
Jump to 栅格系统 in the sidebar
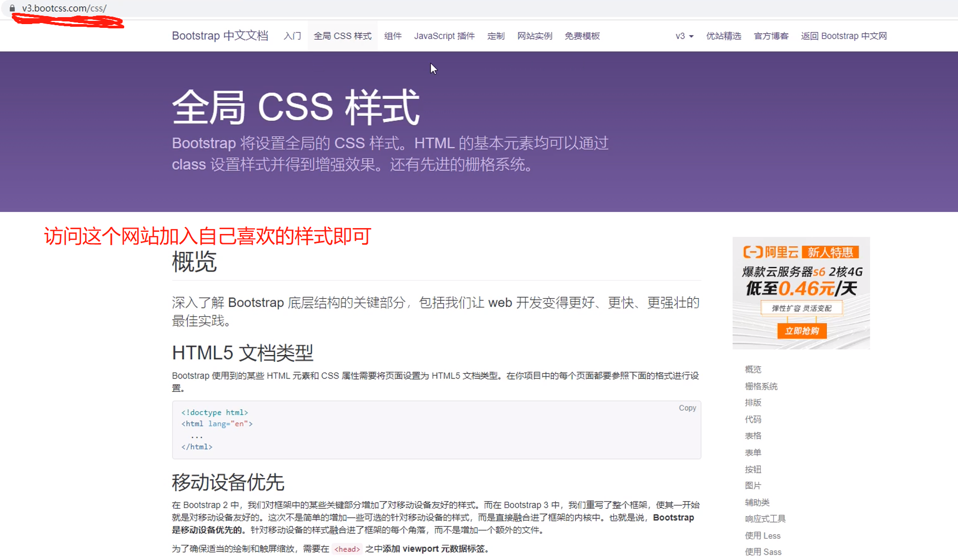[x=761, y=386]
